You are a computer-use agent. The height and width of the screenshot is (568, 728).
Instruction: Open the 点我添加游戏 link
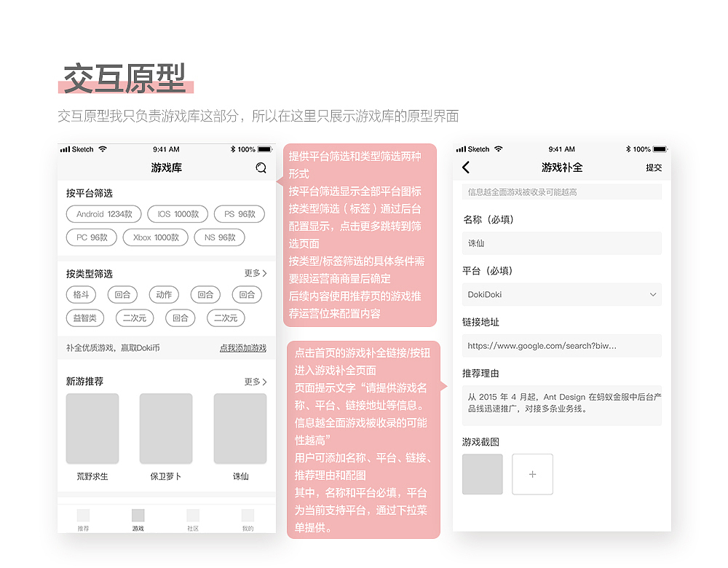coord(243,348)
